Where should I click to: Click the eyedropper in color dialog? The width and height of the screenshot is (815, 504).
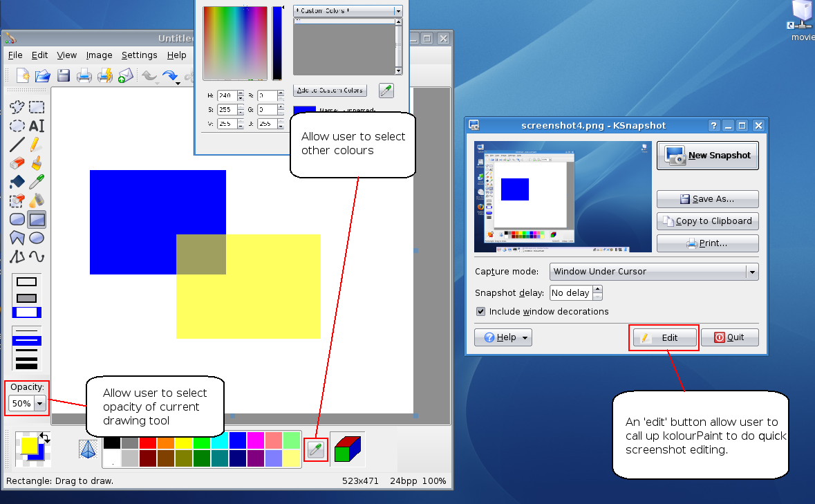[x=386, y=91]
